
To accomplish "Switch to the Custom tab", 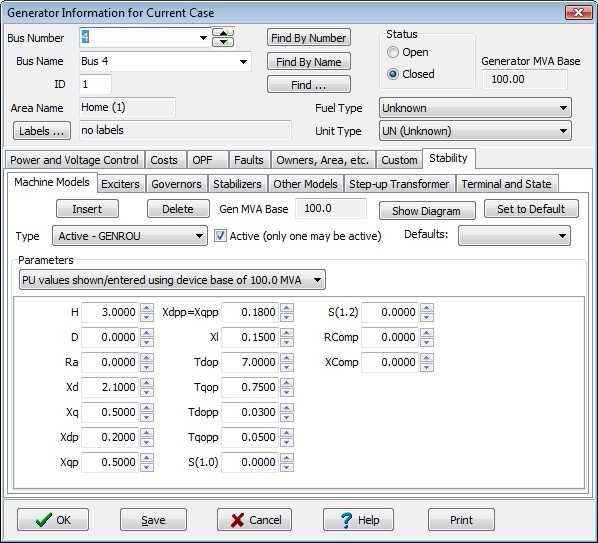I will coord(399,160).
